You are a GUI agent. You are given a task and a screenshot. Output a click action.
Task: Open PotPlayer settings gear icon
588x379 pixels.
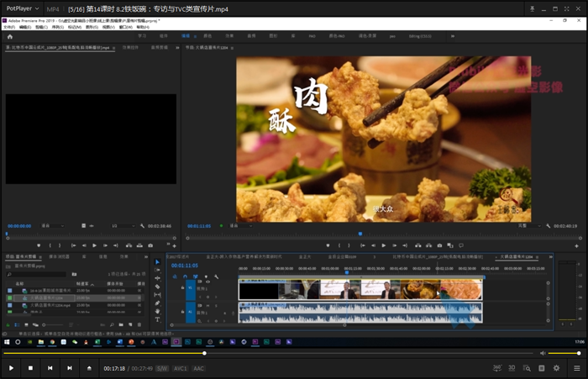(x=556, y=368)
